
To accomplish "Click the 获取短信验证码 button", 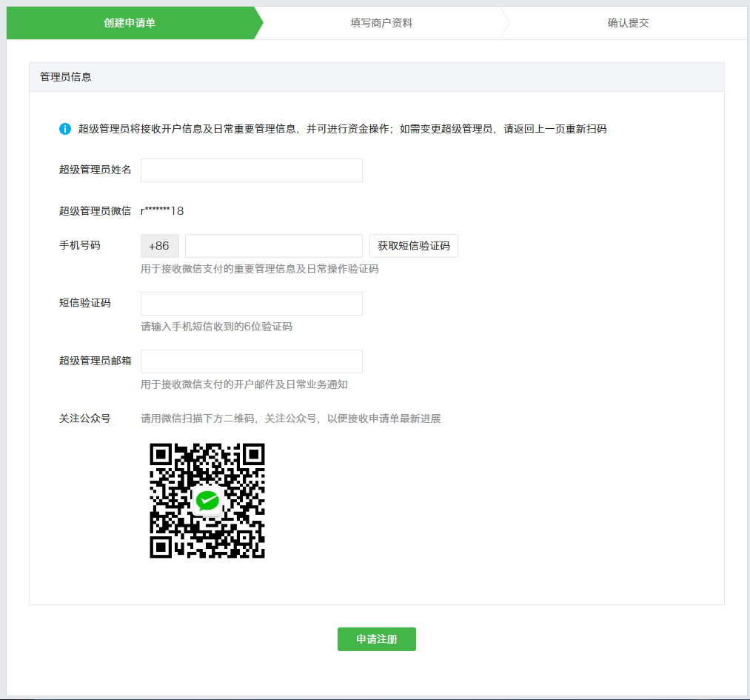I will pyautogui.click(x=414, y=246).
